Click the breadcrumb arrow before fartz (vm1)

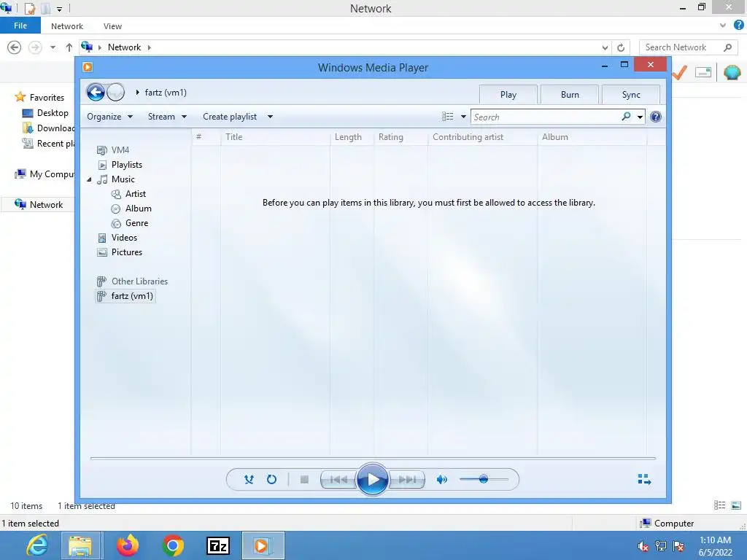(138, 93)
